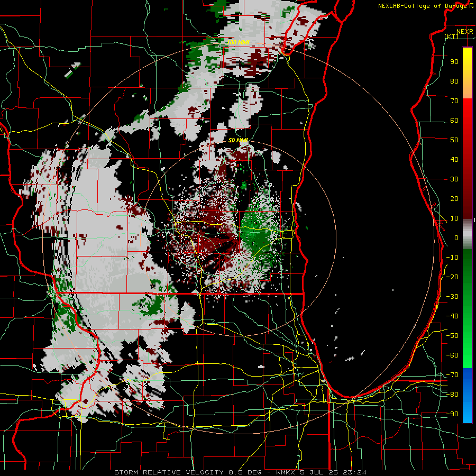476x476 pixels.
Task: Click the 100 NMI range ring label
Action: tap(239, 42)
